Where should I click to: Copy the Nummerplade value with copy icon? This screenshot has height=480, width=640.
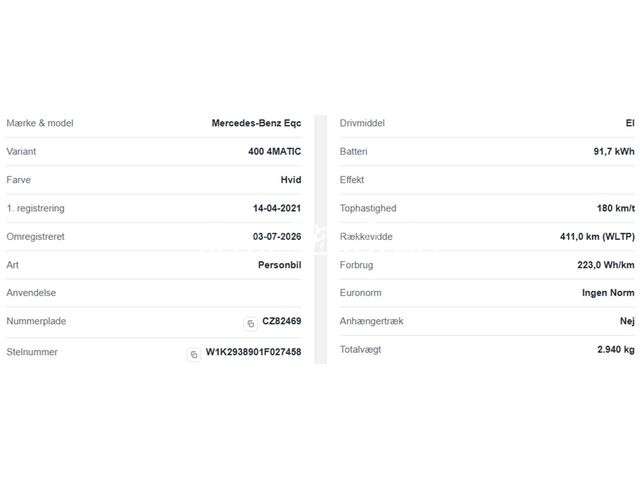click(251, 324)
